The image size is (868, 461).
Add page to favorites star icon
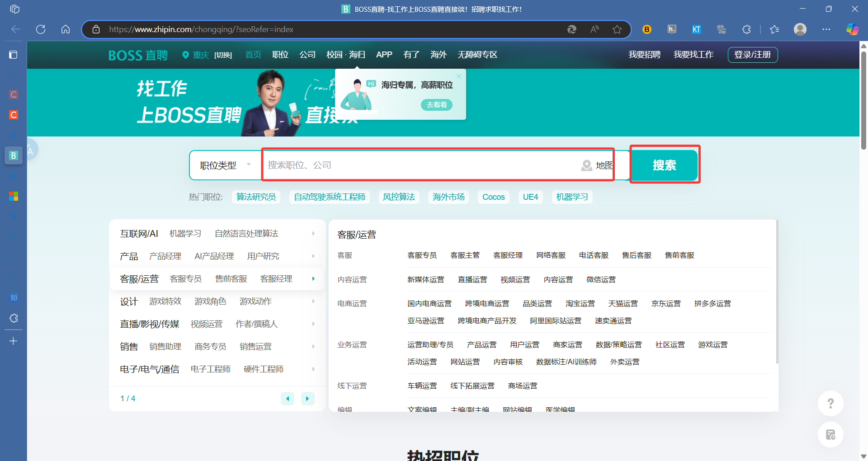click(617, 29)
